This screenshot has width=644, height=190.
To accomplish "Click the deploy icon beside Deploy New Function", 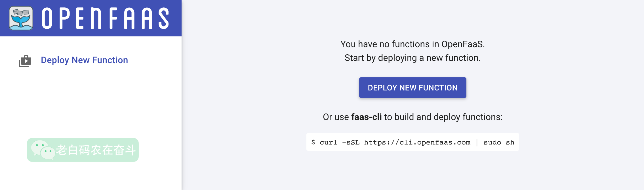I will [x=25, y=61].
